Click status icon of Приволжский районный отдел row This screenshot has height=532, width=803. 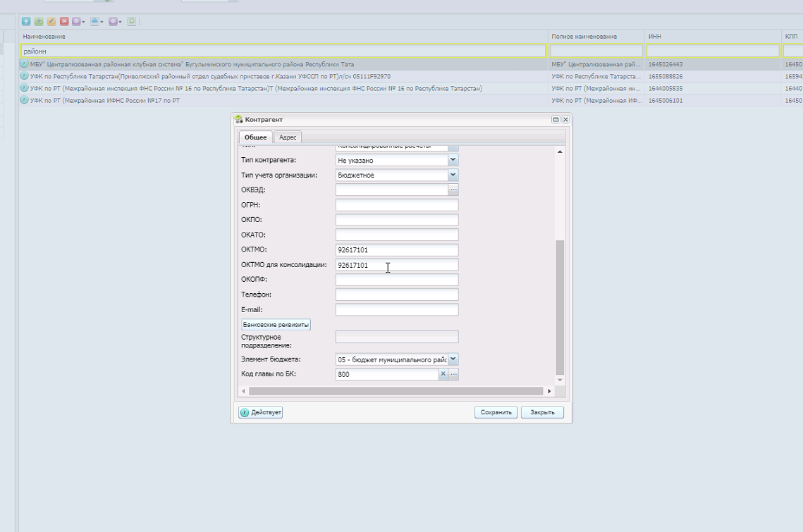[x=24, y=76]
